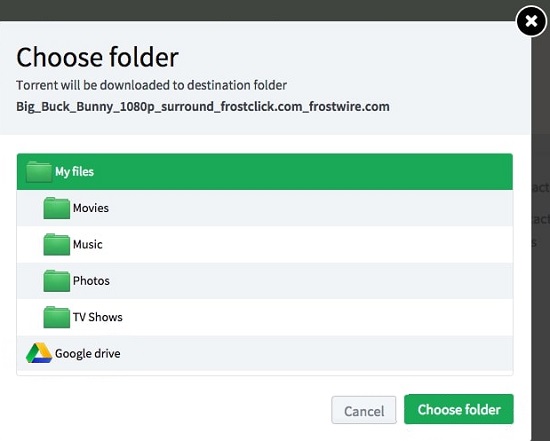The image size is (550, 441).
Task: Select the Movies folder label
Action: pos(91,208)
